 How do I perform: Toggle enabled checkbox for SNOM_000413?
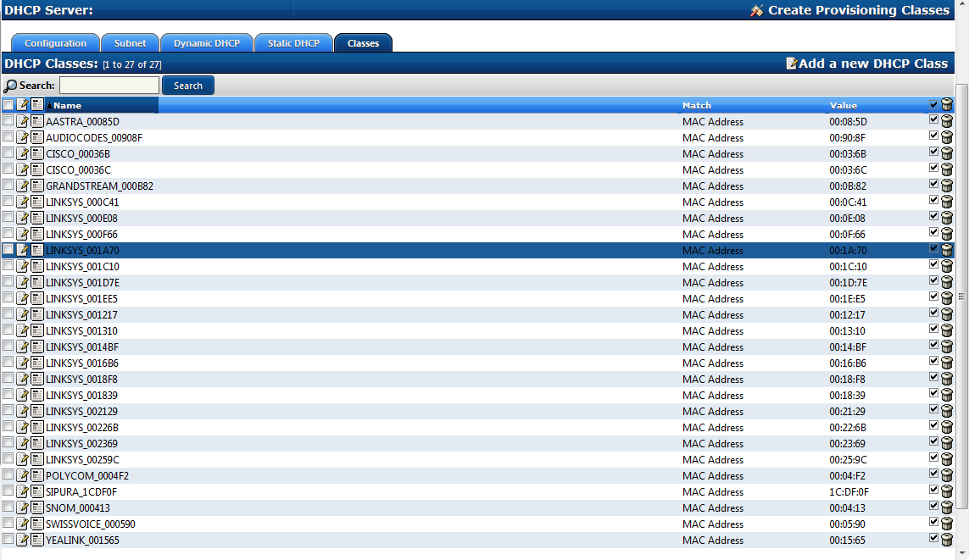[x=933, y=506]
